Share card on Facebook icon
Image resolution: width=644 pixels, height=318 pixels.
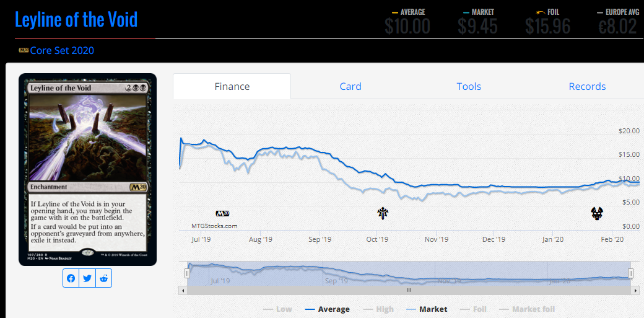(x=71, y=278)
